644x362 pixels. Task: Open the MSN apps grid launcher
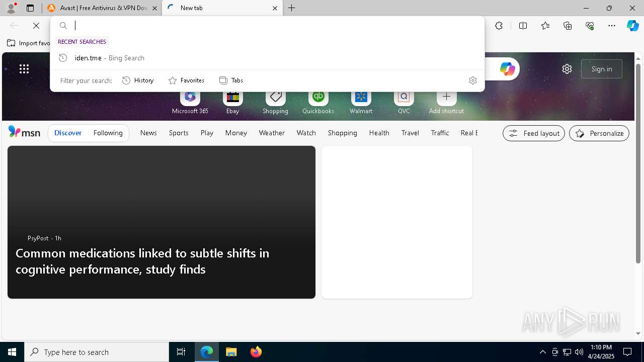pyautogui.click(x=24, y=69)
